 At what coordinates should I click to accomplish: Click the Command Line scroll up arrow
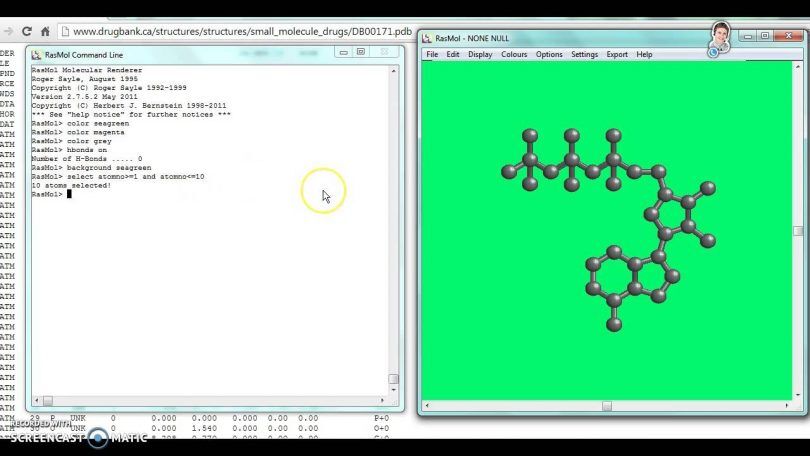pyautogui.click(x=394, y=71)
